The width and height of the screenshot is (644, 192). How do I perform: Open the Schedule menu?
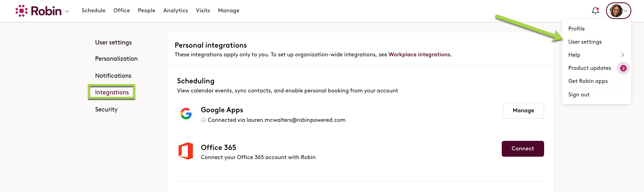[94, 10]
